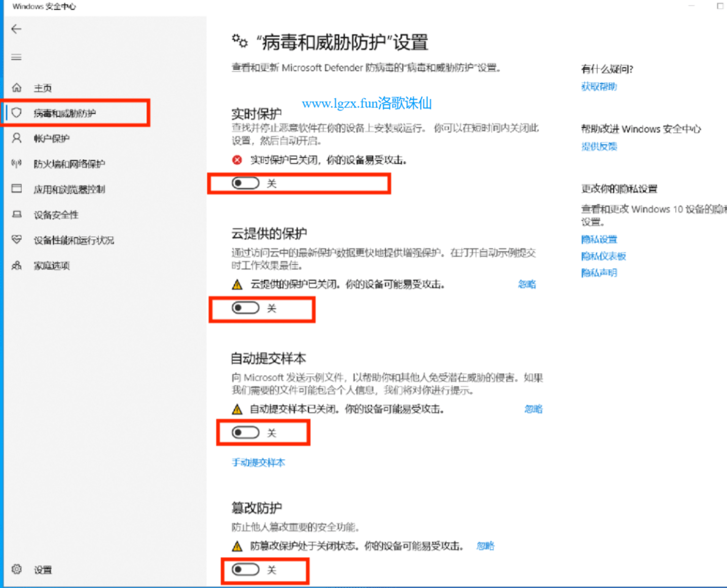Click the warning triangle for 篡改防护
Screen dimensions: 727x588
[x=237, y=546]
